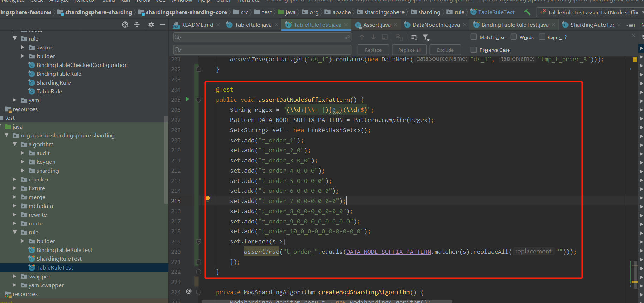
Task: Click the project tree vertical scrollbar
Action: (x=166, y=159)
